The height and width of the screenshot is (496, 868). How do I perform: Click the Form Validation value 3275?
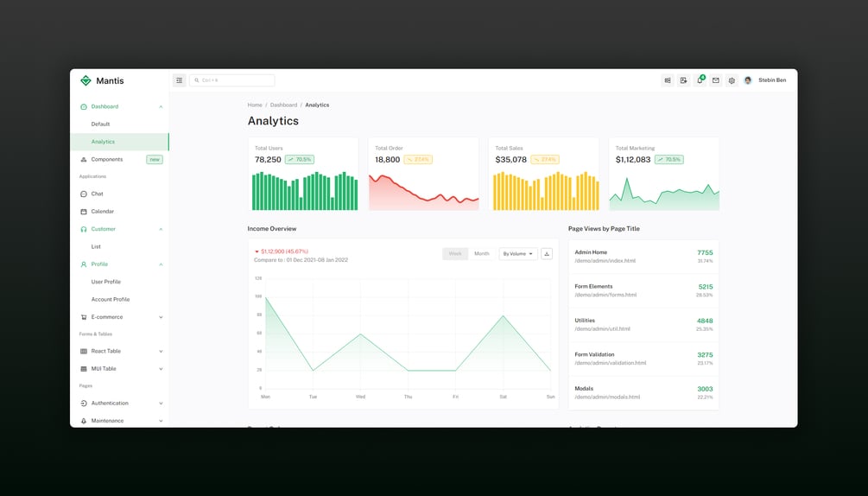(705, 355)
